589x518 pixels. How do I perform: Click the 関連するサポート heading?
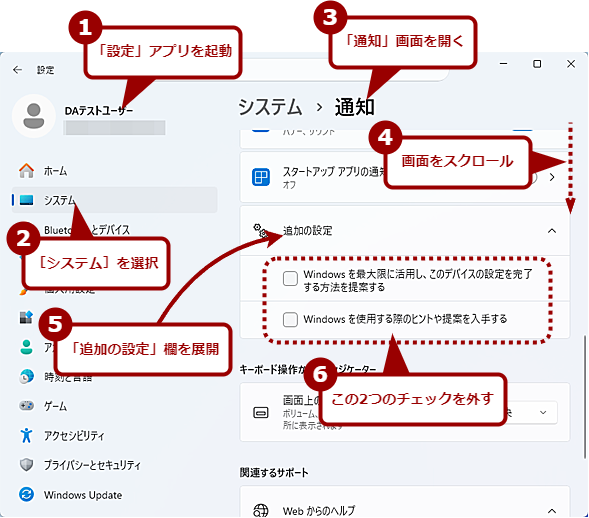274,473
